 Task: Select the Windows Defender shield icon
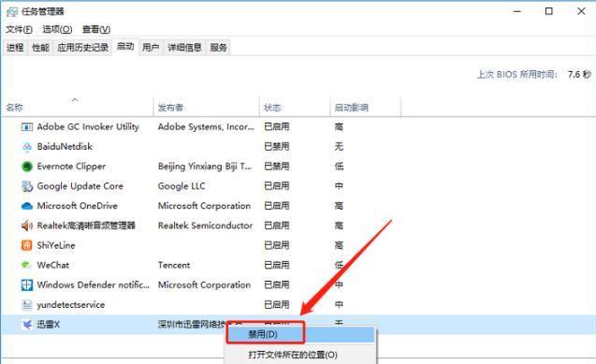pos(26,285)
